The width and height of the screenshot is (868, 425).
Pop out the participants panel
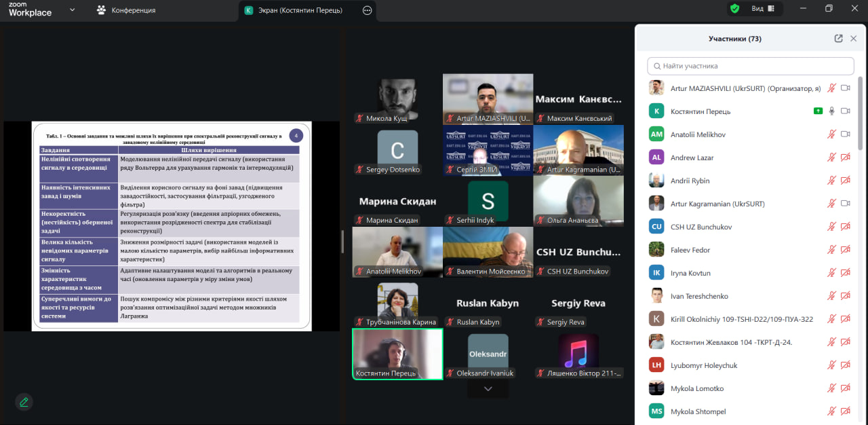point(838,39)
